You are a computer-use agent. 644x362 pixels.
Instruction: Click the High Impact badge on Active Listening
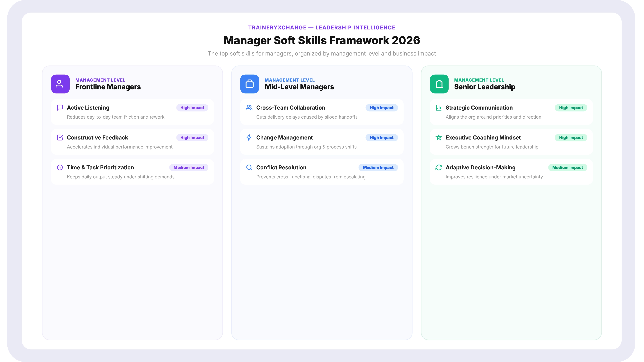click(192, 108)
